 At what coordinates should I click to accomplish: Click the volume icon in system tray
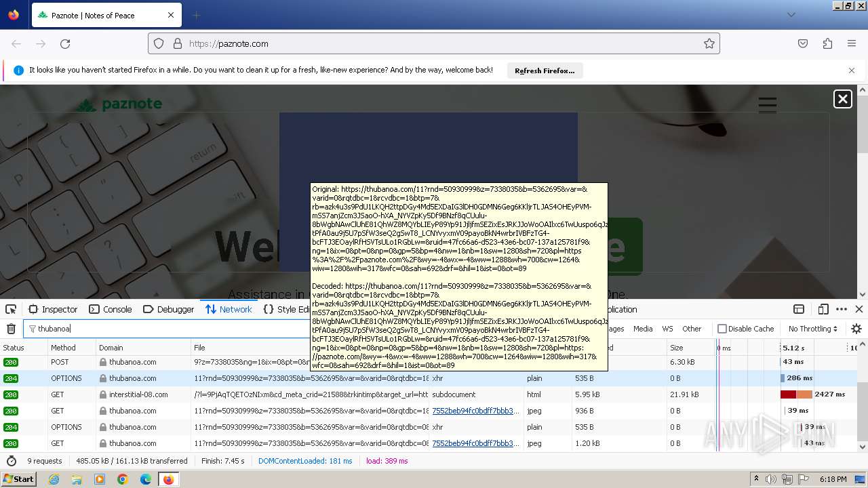772,479
